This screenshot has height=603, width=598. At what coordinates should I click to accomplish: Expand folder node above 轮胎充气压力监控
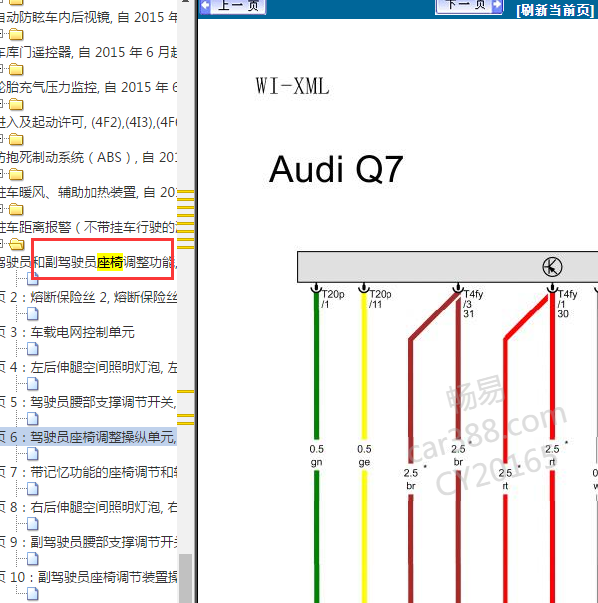point(1,69)
